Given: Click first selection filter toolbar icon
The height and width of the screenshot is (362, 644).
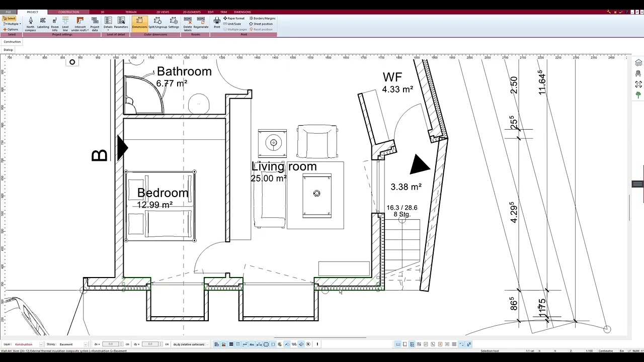Looking at the screenshot, I should pyautogui.click(x=398, y=344).
